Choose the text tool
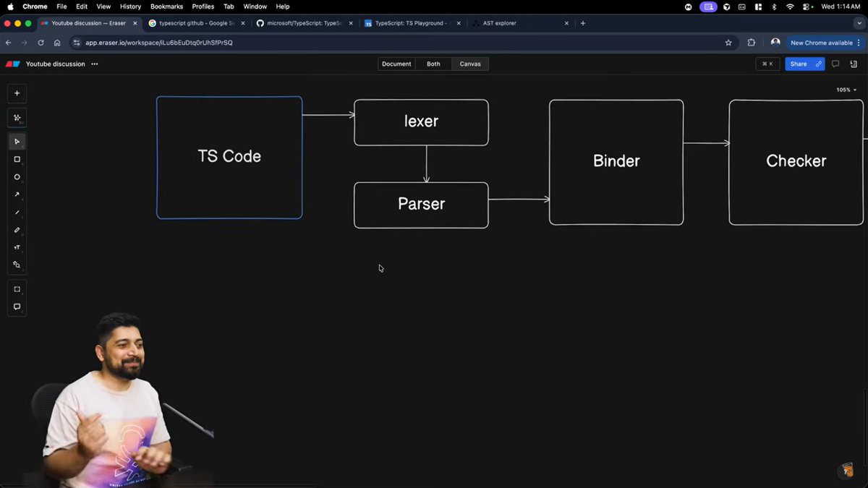868x488 pixels. pos(17,247)
